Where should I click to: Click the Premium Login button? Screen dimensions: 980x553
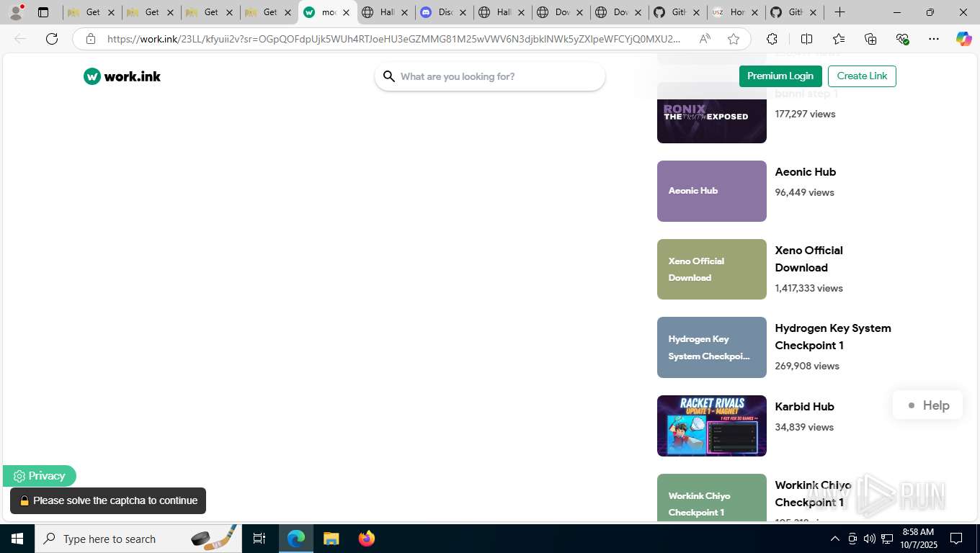point(780,76)
